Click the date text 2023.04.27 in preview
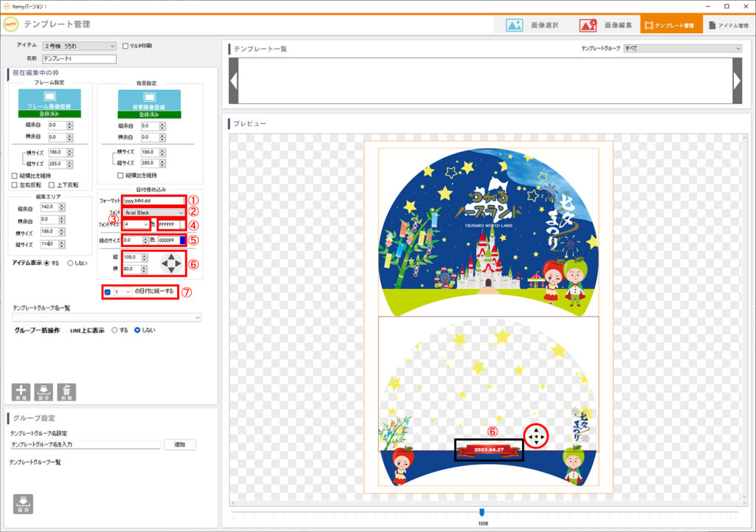Viewport: 756px width, 532px height. point(489,449)
